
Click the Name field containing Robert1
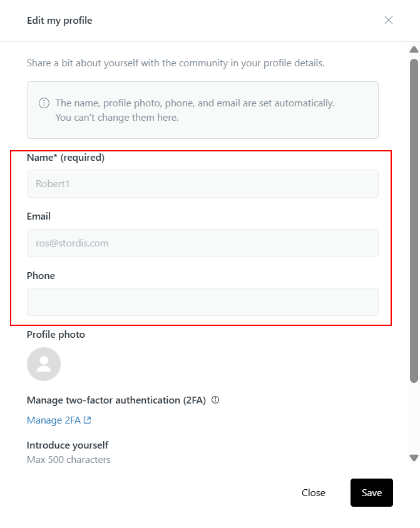tap(203, 183)
